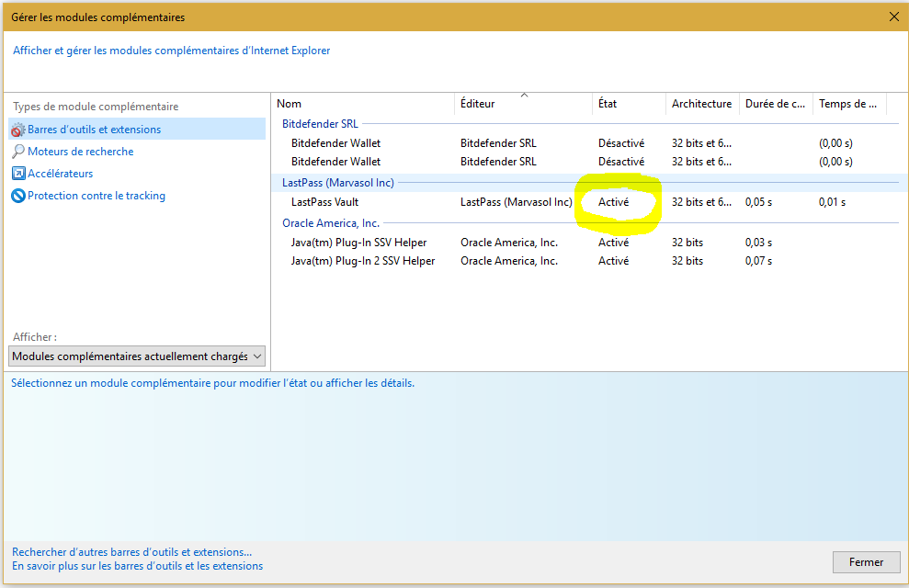Click the toolbars and extensions gear icon
This screenshot has width=909, height=588.
tap(18, 130)
